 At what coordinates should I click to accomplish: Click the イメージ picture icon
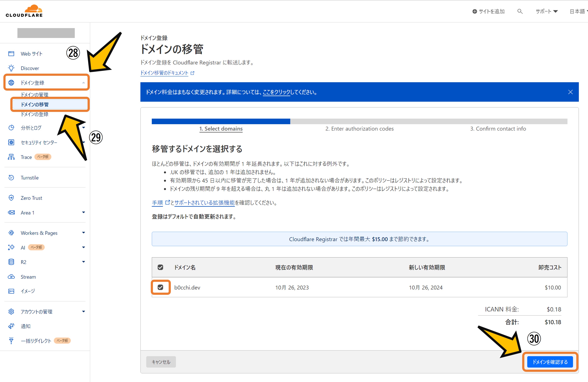(x=11, y=291)
